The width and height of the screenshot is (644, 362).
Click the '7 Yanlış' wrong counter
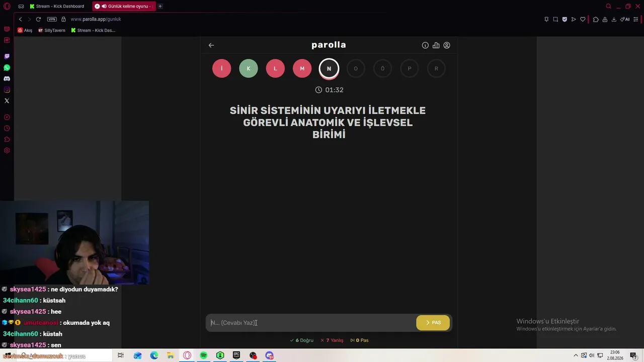click(x=332, y=340)
